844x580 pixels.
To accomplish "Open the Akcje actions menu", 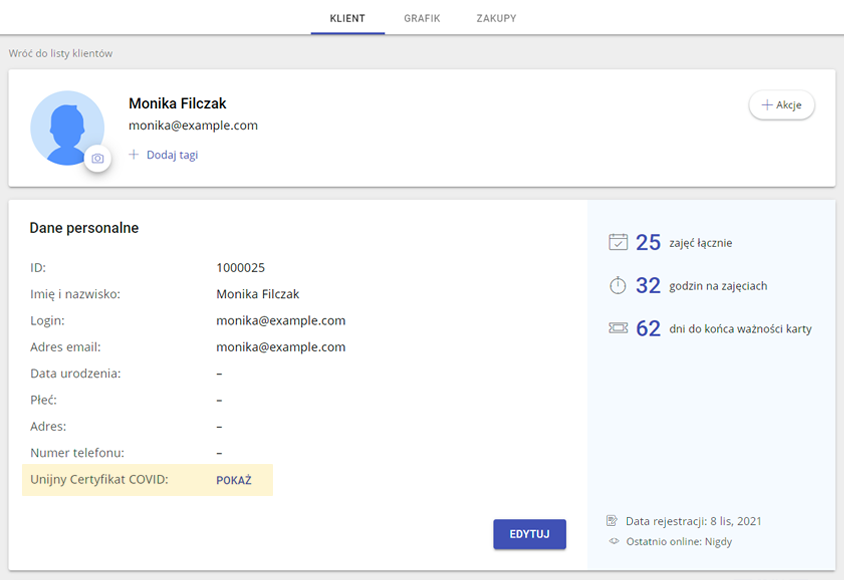I will click(782, 105).
